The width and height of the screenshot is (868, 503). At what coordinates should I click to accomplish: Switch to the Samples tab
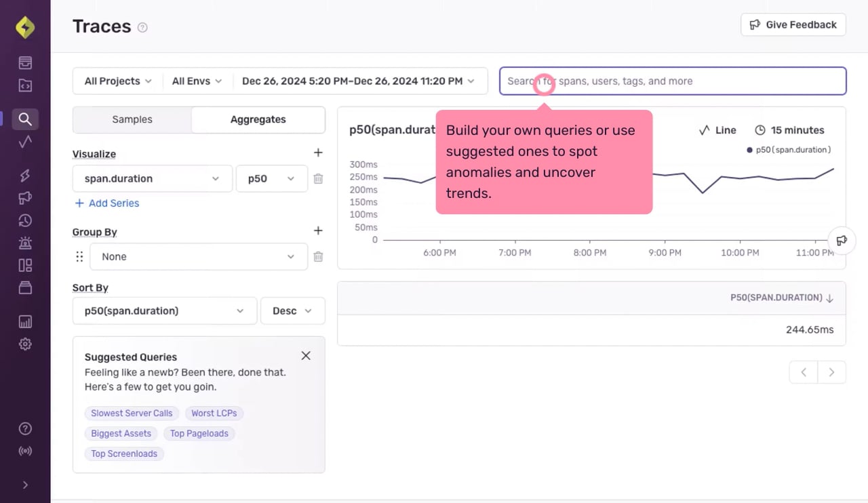click(x=132, y=119)
